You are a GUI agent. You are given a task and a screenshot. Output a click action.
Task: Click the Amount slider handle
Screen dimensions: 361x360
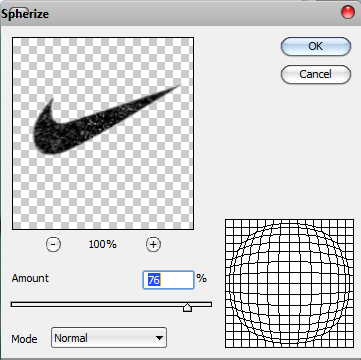[x=188, y=307]
